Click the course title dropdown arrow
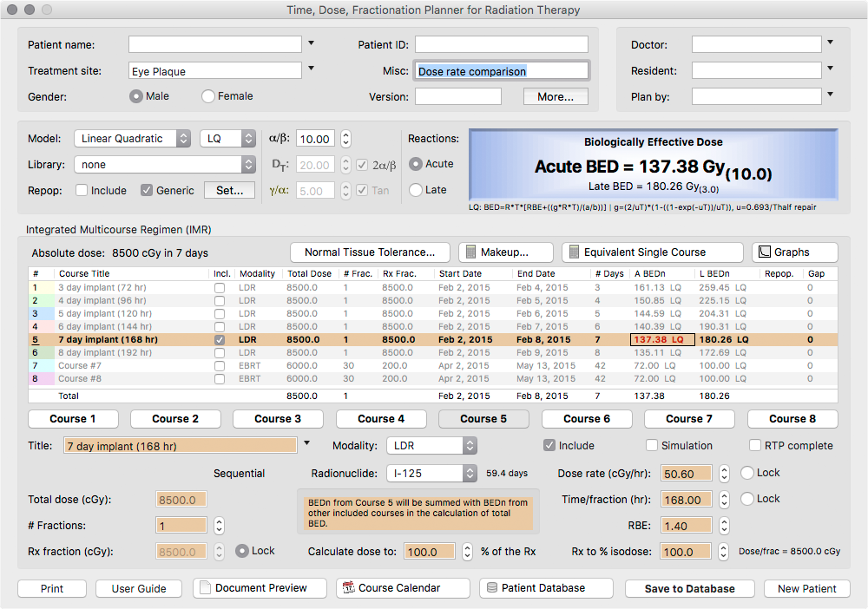868x609 pixels. 307,445
